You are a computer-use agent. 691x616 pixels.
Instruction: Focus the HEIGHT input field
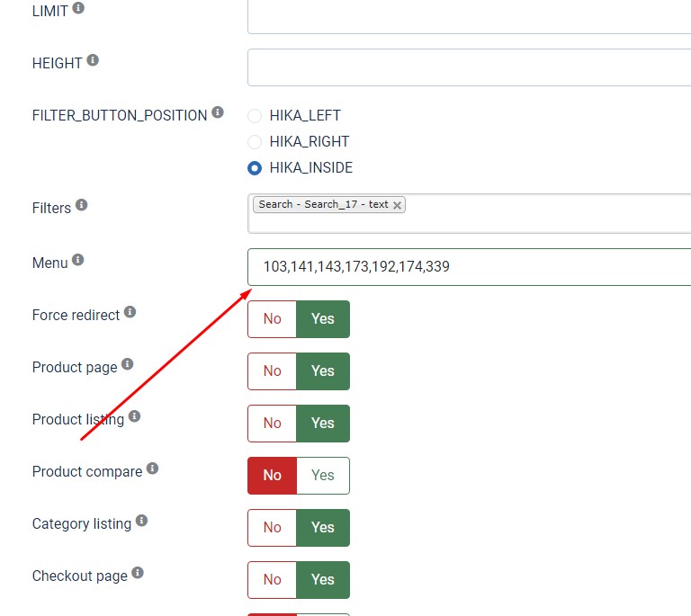(x=468, y=67)
